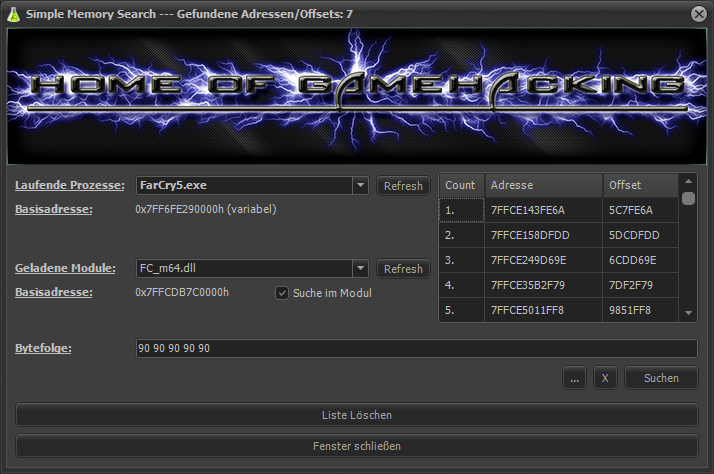Image resolution: width=714 pixels, height=474 pixels.
Task: Clear the byte sequence with X button
Action: click(605, 378)
